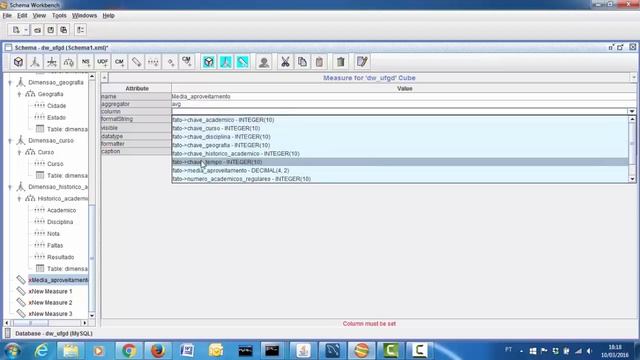Click the Add User Defined Function (UDF) icon
The height and width of the screenshot is (360, 640).
(102, 62)
